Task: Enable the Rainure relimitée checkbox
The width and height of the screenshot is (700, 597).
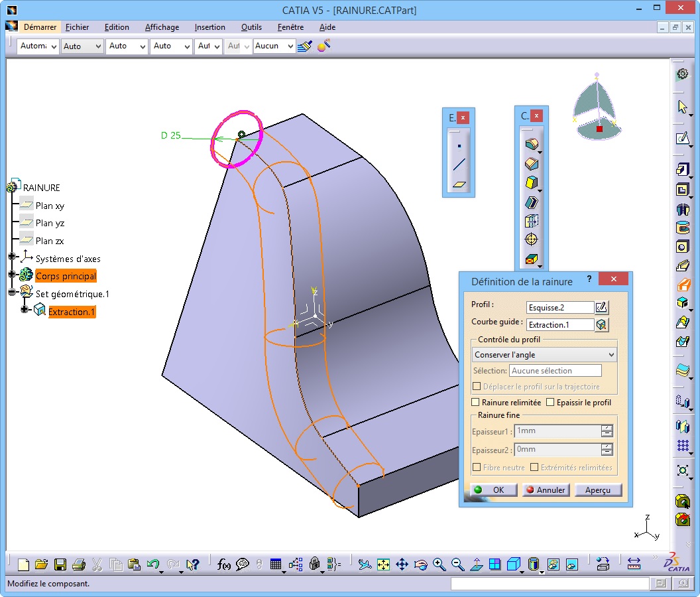Action: pos(476,402)
